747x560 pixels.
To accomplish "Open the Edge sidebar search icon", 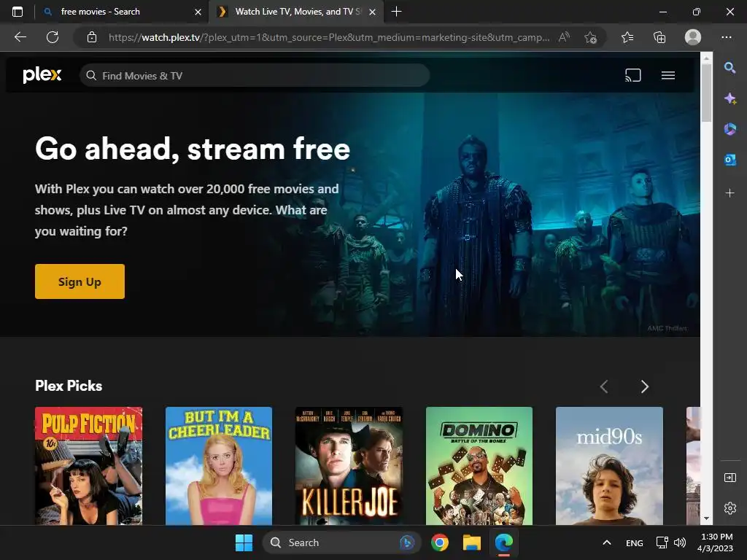I will coord(729,68).
